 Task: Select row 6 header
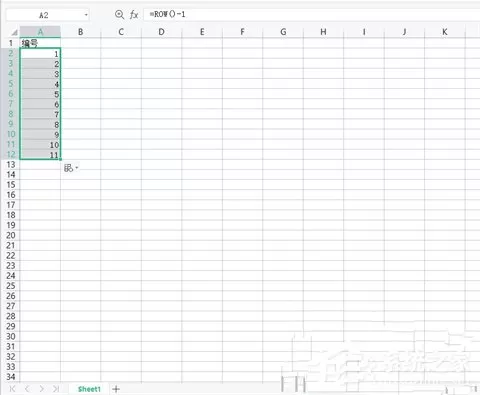[11, 94]
